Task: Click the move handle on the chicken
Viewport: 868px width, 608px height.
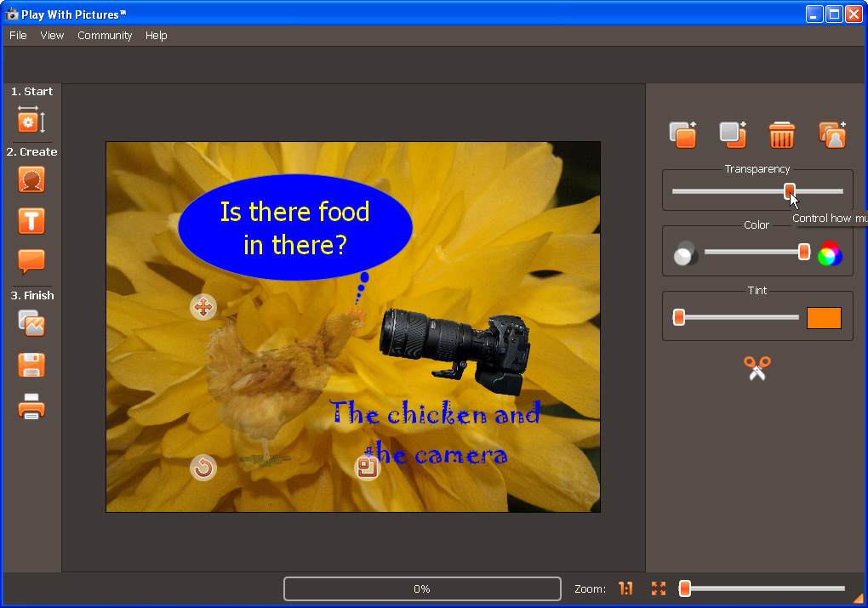Action: pos(203,307)
